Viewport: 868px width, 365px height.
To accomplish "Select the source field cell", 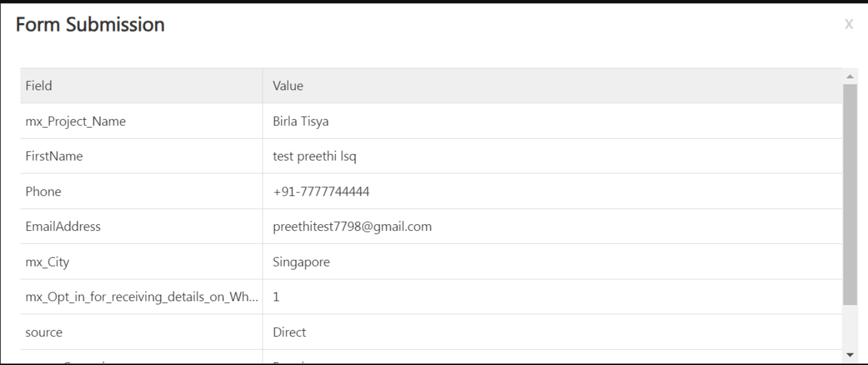I will pos(44,332).
